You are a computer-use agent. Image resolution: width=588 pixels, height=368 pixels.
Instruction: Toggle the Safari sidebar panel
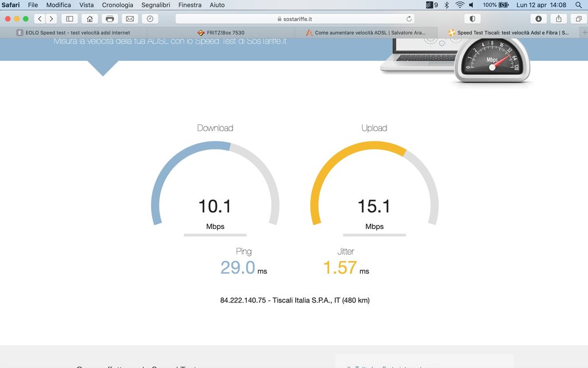pyautogui.click(x=70, y=19)
